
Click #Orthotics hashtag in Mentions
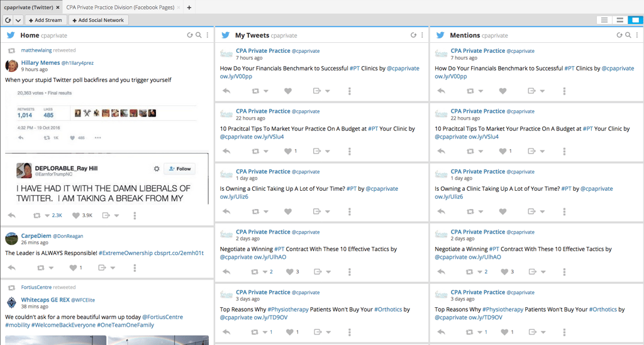coord(603,309)
